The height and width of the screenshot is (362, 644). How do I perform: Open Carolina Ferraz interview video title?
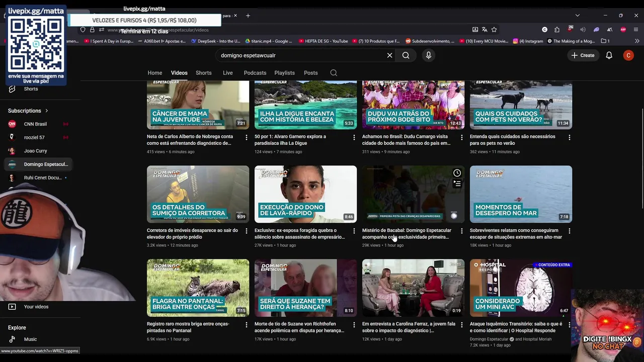(x=409, y=327)
